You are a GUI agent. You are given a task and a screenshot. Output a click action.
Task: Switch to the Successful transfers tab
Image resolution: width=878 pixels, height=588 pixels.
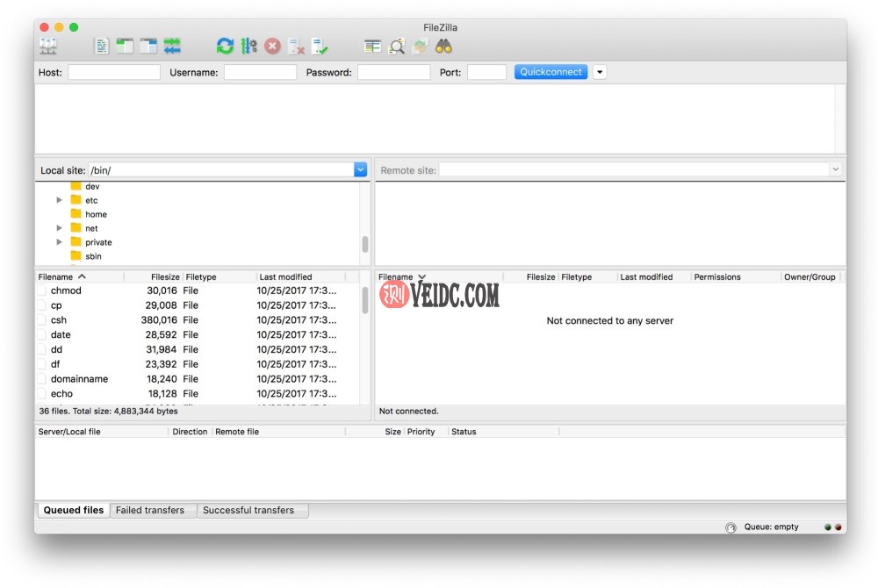pos(248,510)
